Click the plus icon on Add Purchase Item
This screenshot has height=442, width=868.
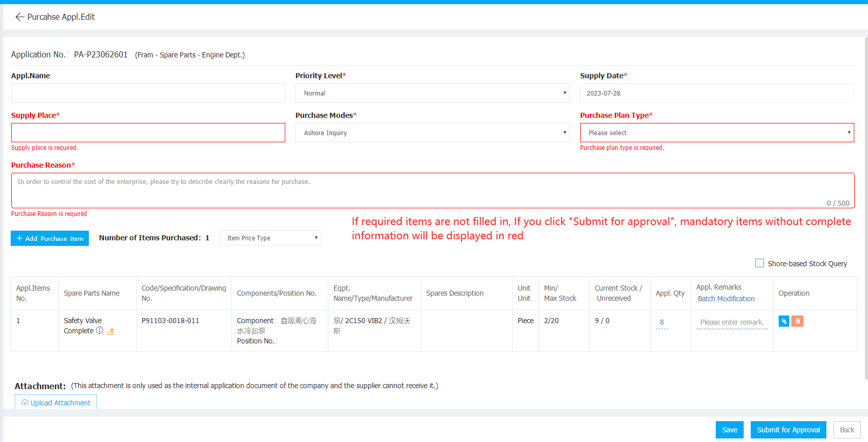point(19,238)
